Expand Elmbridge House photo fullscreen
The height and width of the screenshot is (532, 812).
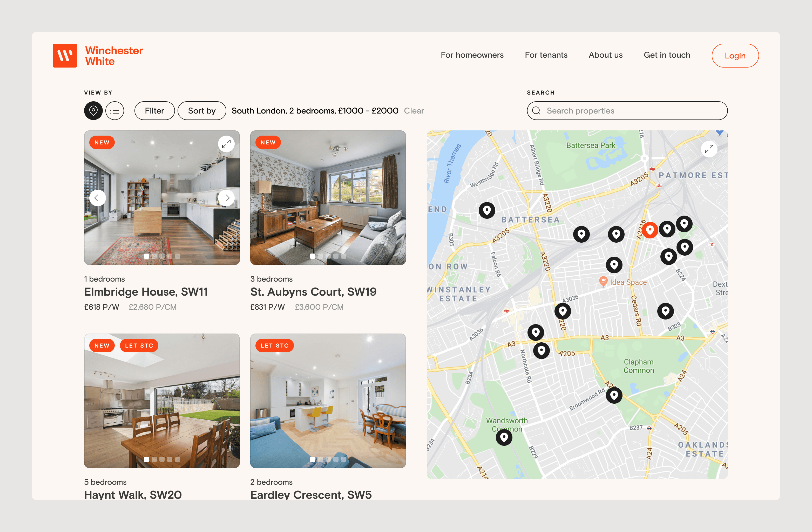point(226,144)
